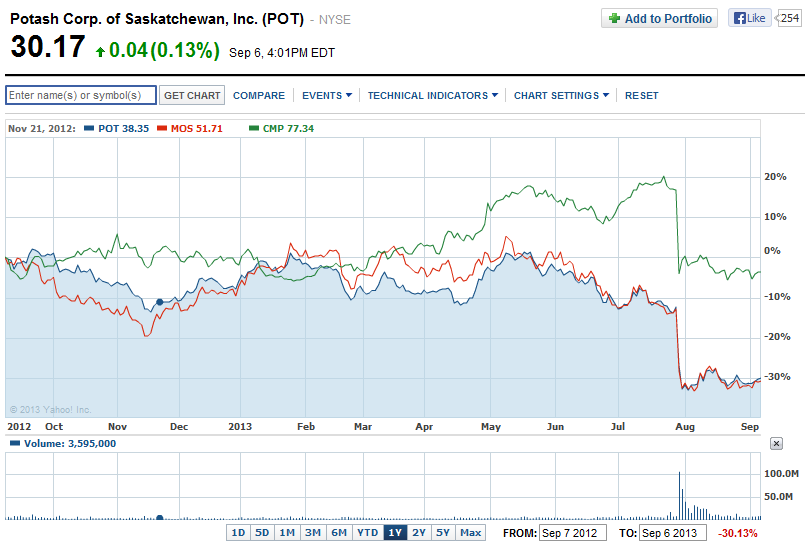Select the 1Y time range
808x543 pixels.
tap(395, 533)
